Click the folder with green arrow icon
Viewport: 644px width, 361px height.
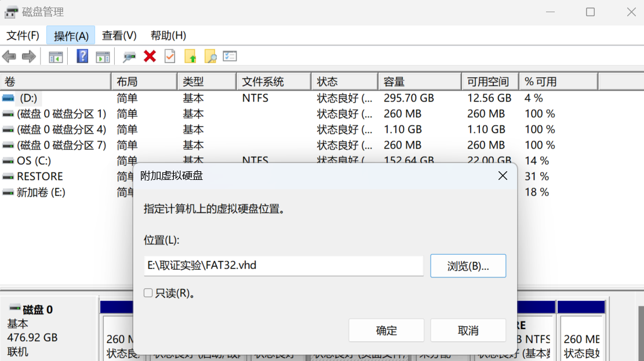(x=190, y=56)
